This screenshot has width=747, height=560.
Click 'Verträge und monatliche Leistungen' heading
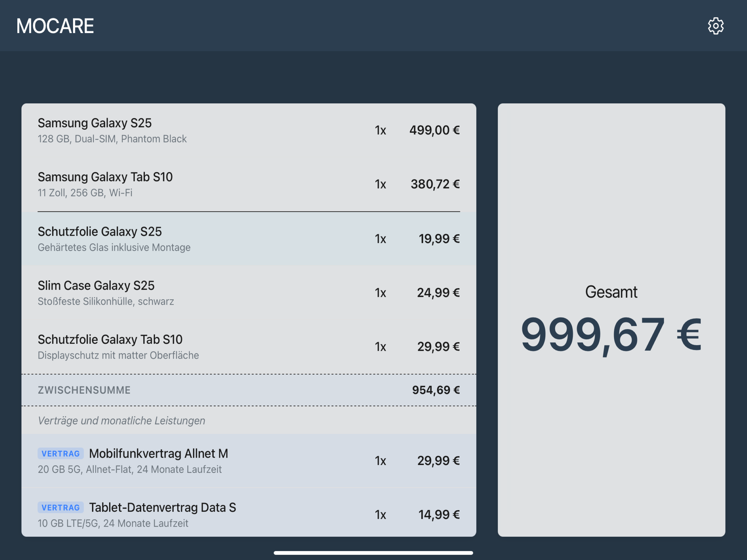(x=122, y=421)
